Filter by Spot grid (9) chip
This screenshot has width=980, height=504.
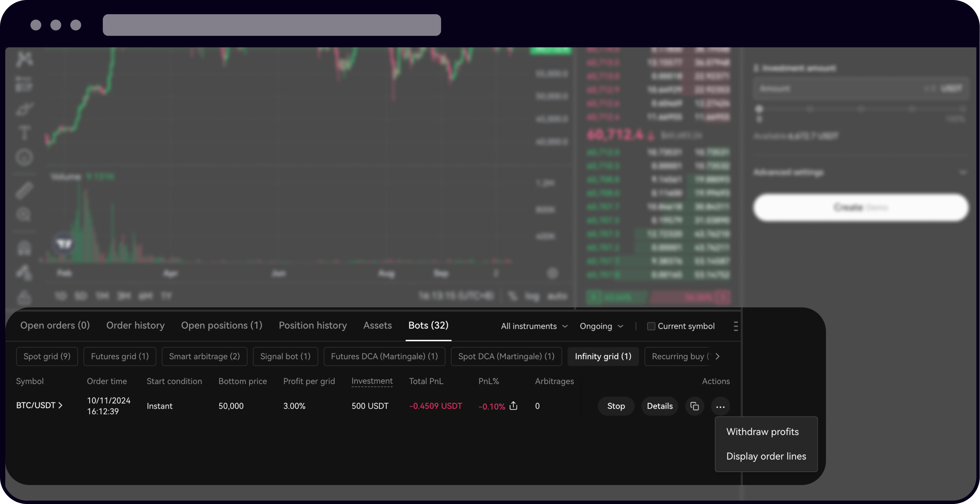pos(47,356)
